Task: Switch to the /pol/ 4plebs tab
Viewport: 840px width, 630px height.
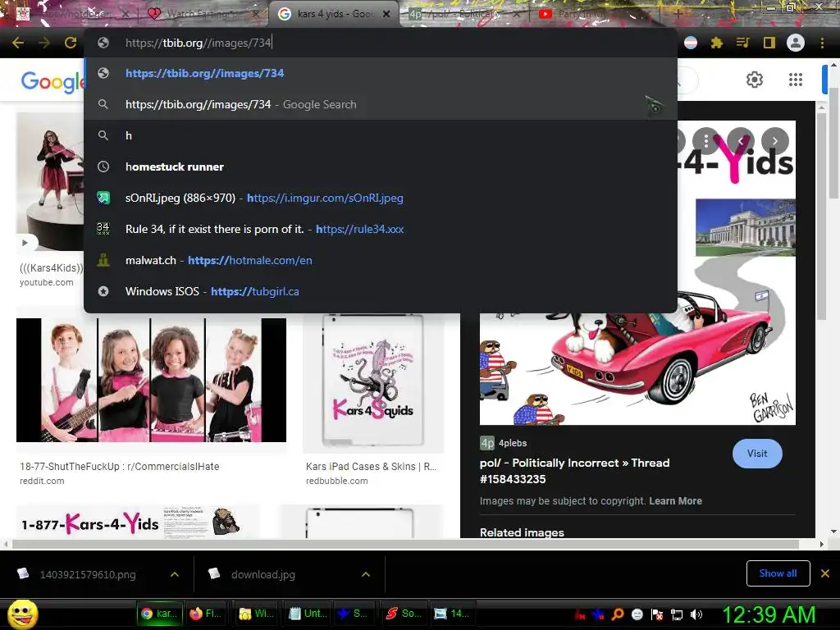Action: [463, 14]
